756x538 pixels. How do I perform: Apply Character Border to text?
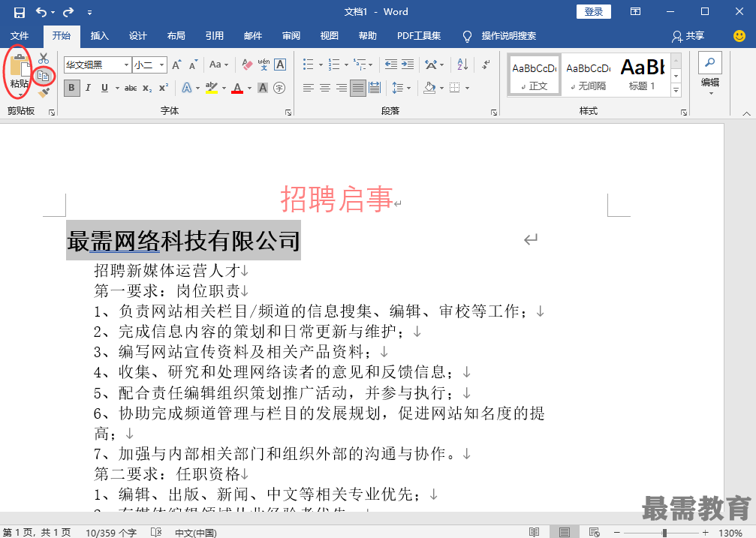pyautogui.click(x=280, y=65)
